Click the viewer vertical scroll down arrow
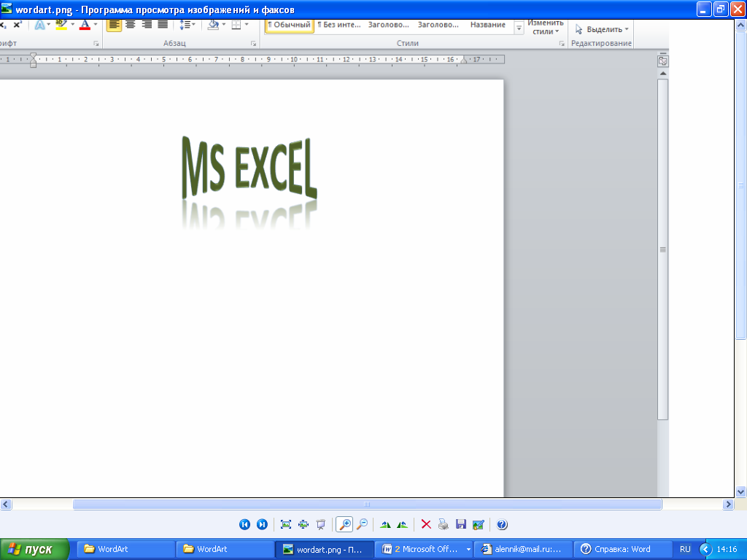 (741, 492)
